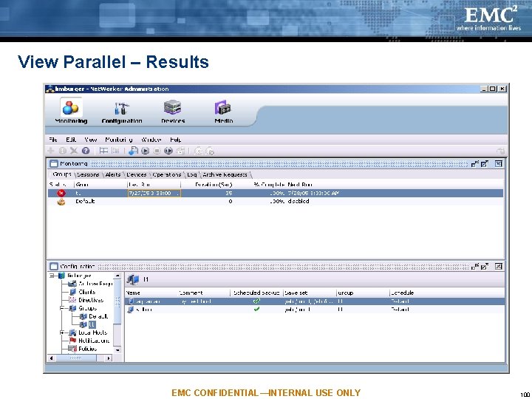
Task: Close the Configuration panel
Action: click(498, 266)
